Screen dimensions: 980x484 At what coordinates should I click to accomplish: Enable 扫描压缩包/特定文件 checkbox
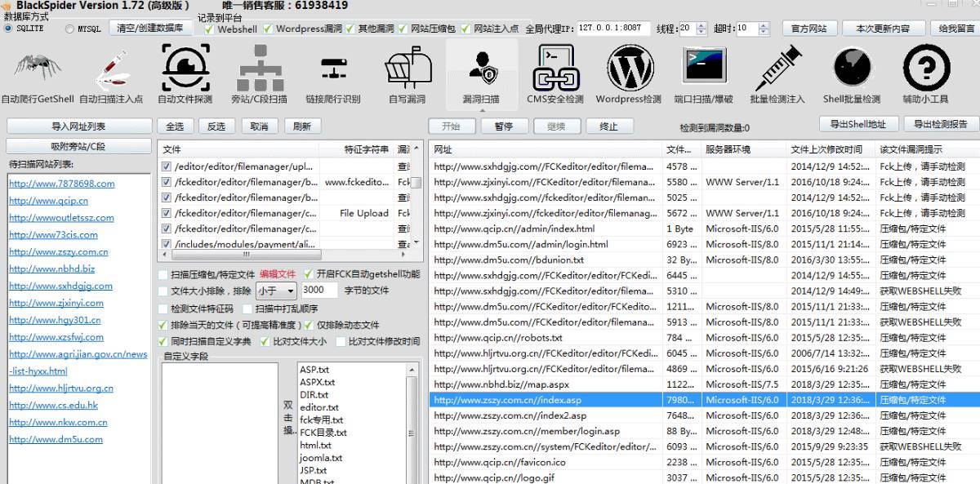[x=163, y=274]
